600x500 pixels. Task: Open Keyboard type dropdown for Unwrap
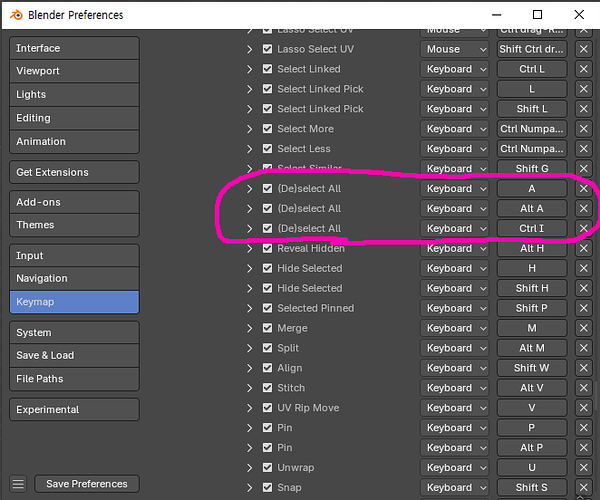click(455, 467)
